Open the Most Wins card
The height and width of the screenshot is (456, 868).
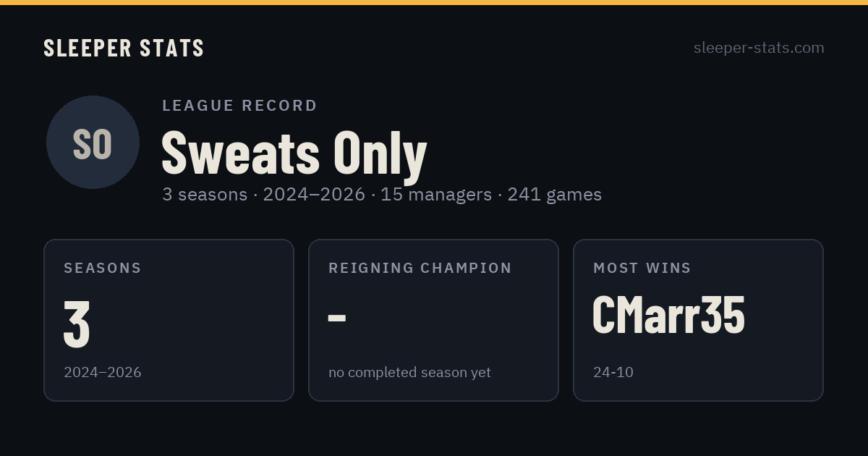click(698, 320)
